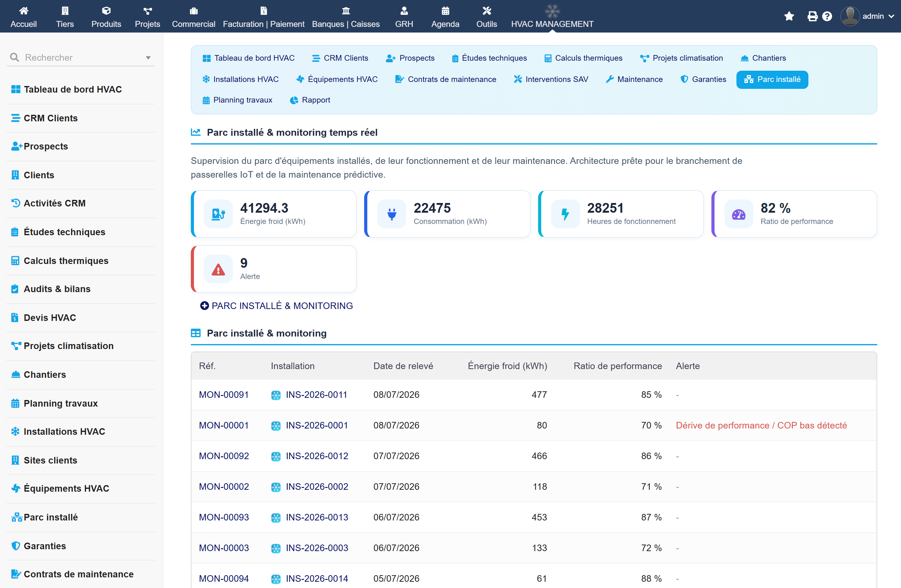The image size is (901, 588).
Task: Open the help question mark icon
Action: point(827,16)
